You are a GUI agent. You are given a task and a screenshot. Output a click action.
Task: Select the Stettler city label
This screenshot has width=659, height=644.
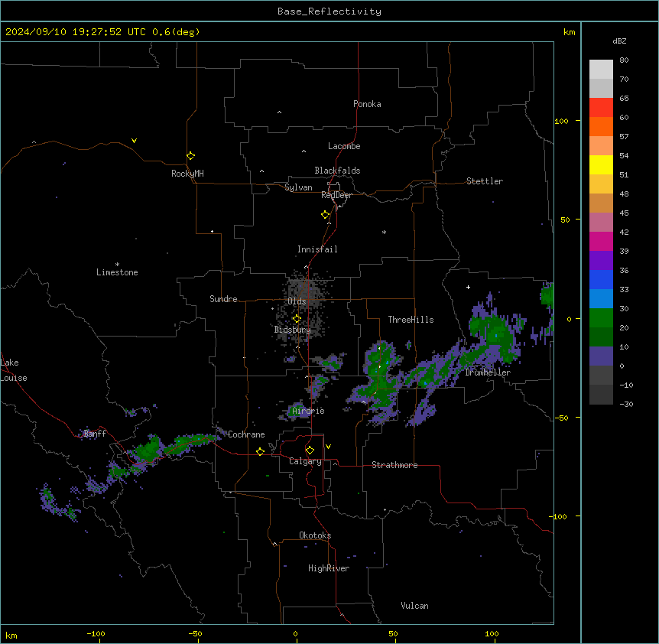click(485, 181)
